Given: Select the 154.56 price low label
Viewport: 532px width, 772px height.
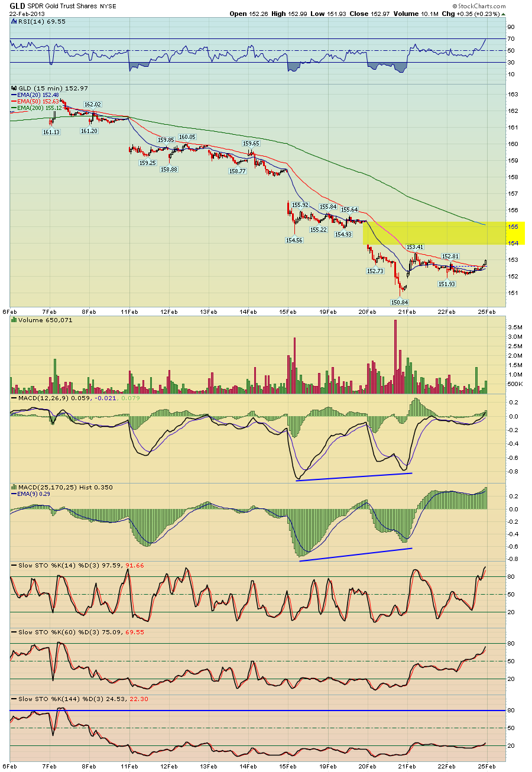Looking at the screenshot, I should [x=294, y=240].
